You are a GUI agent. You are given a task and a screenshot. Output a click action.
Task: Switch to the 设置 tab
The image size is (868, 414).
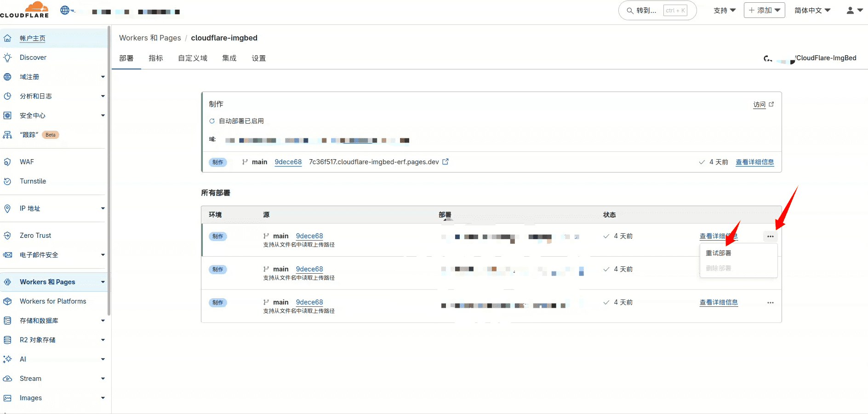[258, 58]
